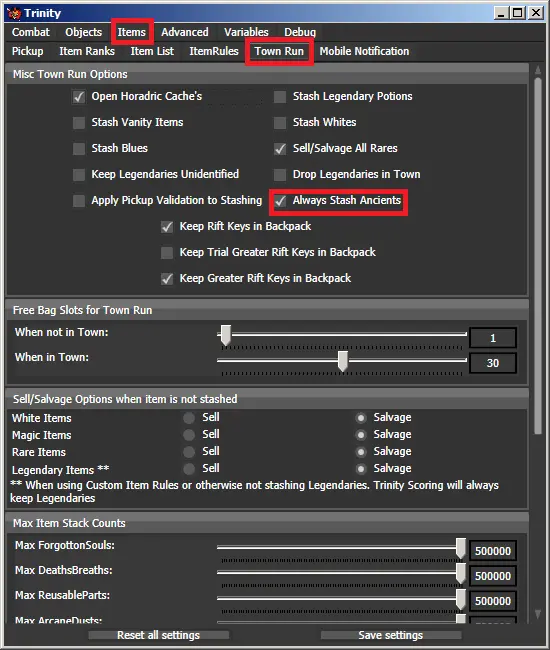Uncheck Open Horadric Cache's option
Screen dimensions: 550x650
pos(79,97)
